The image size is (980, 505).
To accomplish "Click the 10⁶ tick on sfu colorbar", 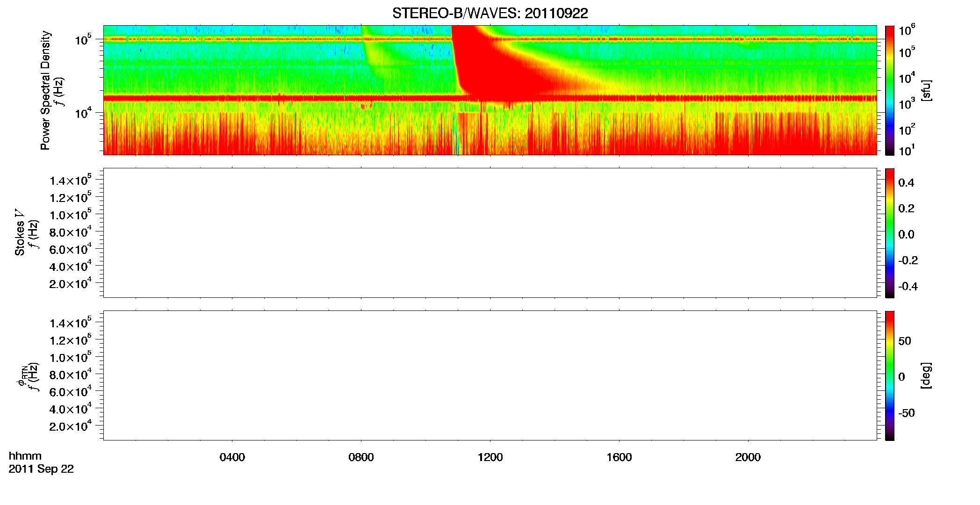I will click(907, 30).
